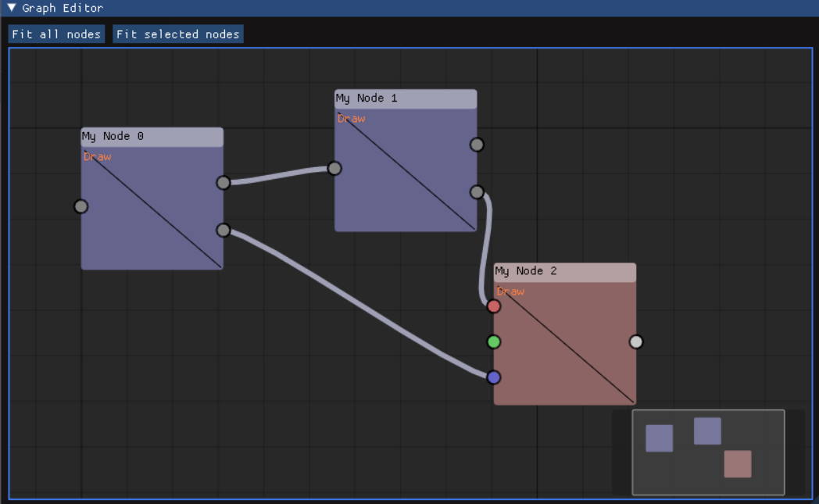The image size is (819, 504).
Task: Click the upper output pin of My Node 0
Action: point(223,182)
